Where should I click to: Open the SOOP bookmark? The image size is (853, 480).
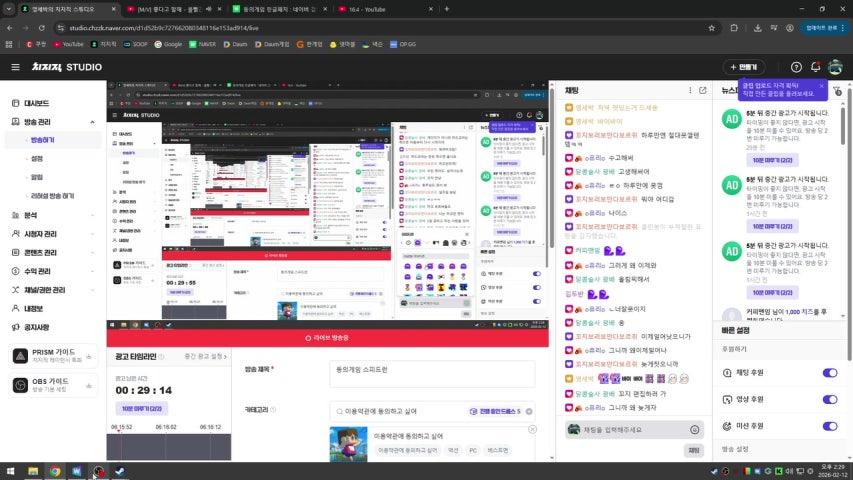(135, 45)
